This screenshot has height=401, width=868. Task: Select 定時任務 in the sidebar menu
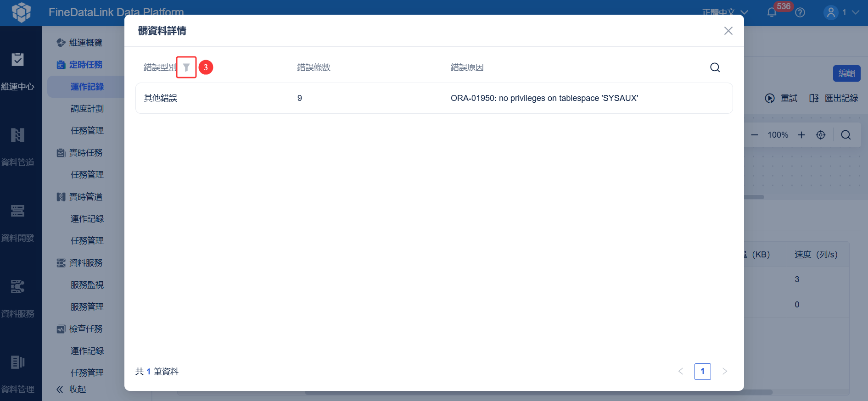click(79, 65)
